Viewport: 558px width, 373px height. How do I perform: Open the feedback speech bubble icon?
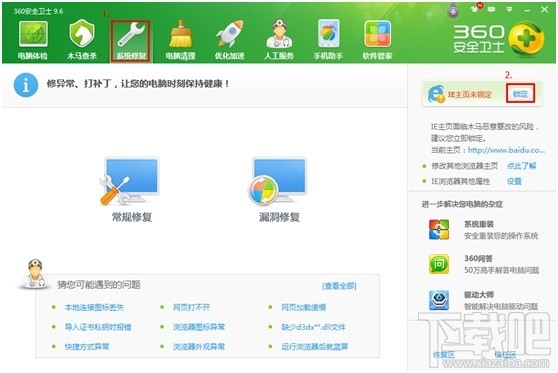[491, 10]
